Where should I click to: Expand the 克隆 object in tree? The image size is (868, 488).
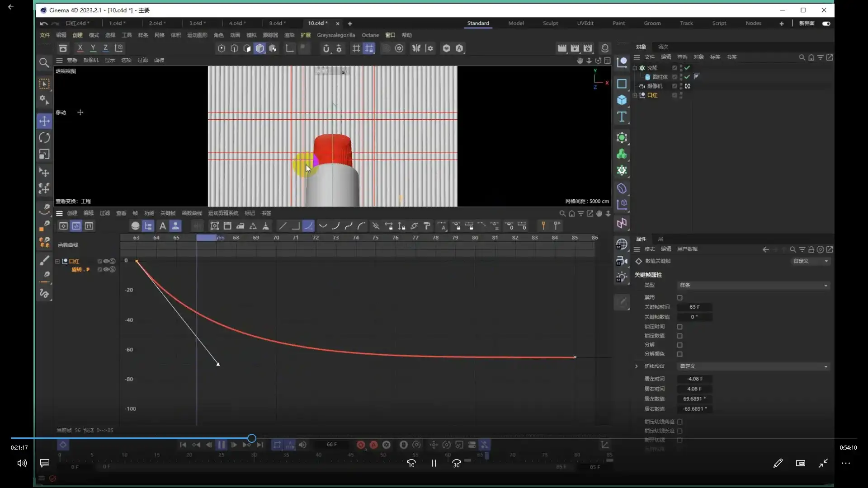point(635,68)
